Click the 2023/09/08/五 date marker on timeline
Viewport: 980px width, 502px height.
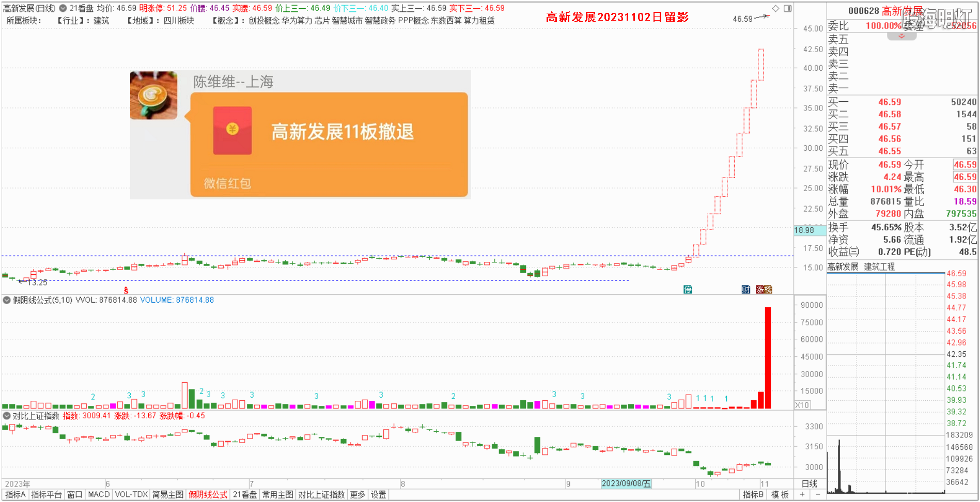point(626,484)
